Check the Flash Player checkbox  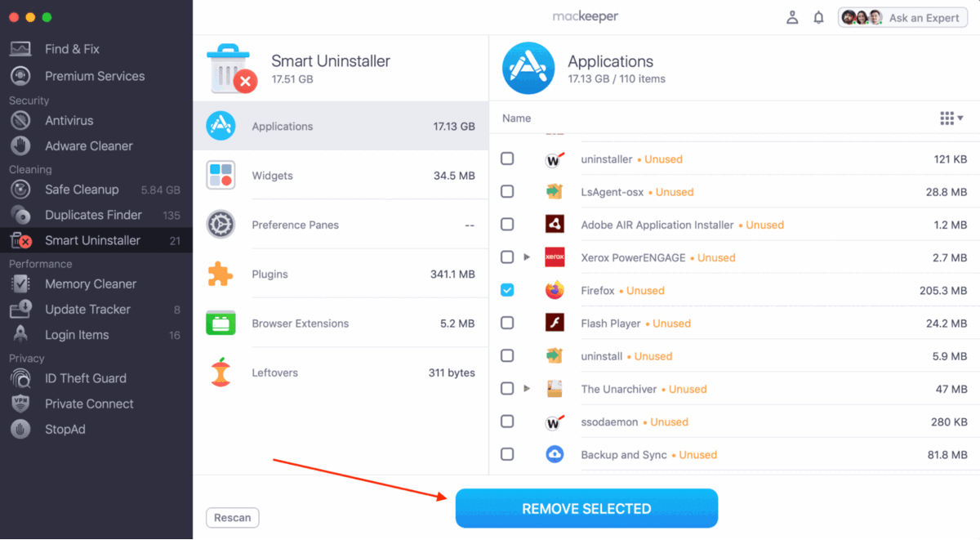(507, 323)
